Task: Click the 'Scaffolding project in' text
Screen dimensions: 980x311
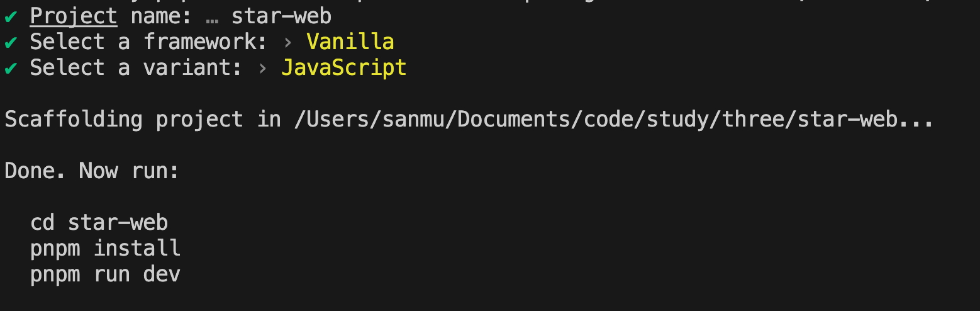Action: 143,120
